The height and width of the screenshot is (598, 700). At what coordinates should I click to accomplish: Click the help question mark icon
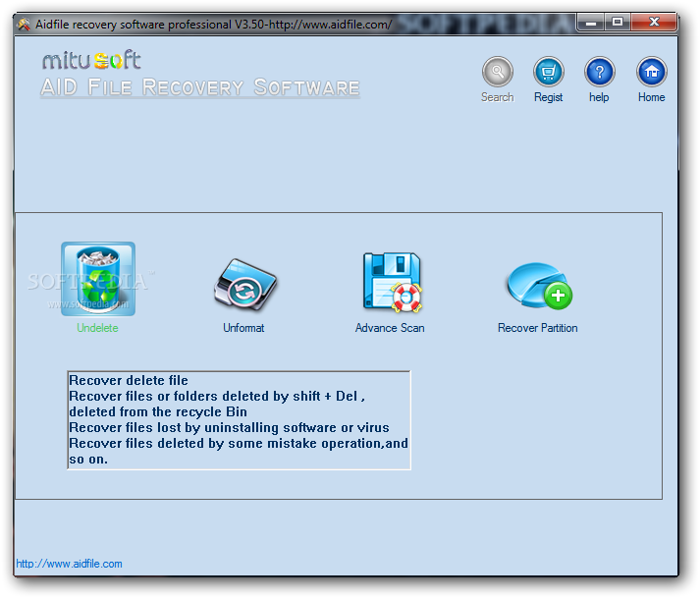tap(599, 73)
